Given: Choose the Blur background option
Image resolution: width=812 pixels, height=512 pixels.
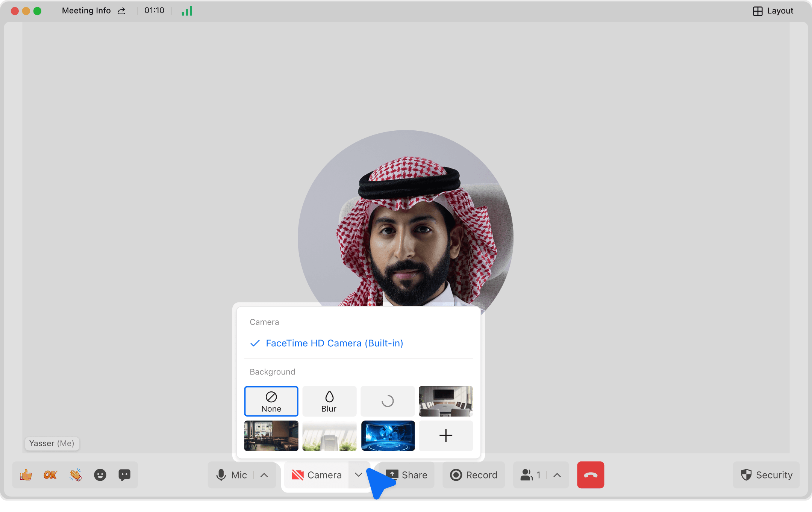Looking at the screenshot, I should [329, 401].
